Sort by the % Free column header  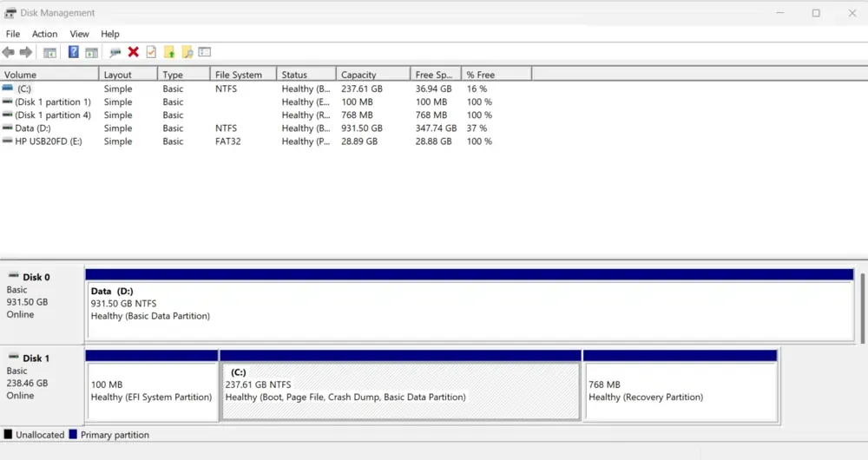pyautogui.click(x=496, y=74)
